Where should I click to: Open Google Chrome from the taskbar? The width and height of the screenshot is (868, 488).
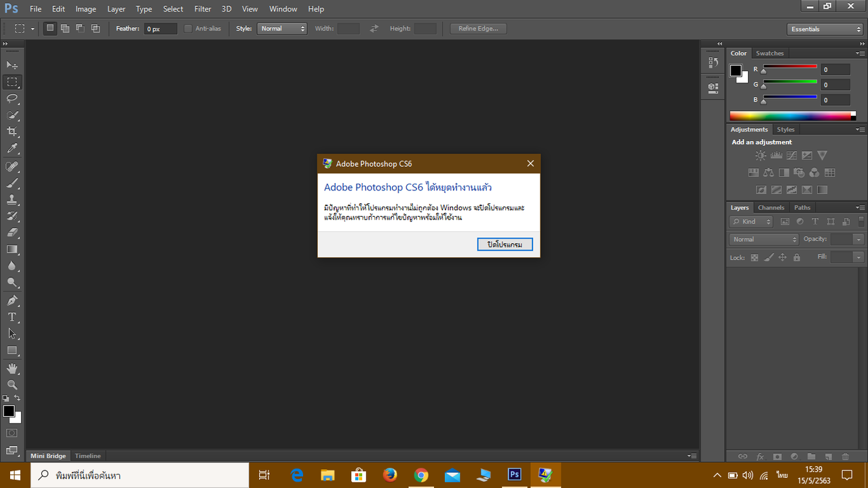[421, 475]
